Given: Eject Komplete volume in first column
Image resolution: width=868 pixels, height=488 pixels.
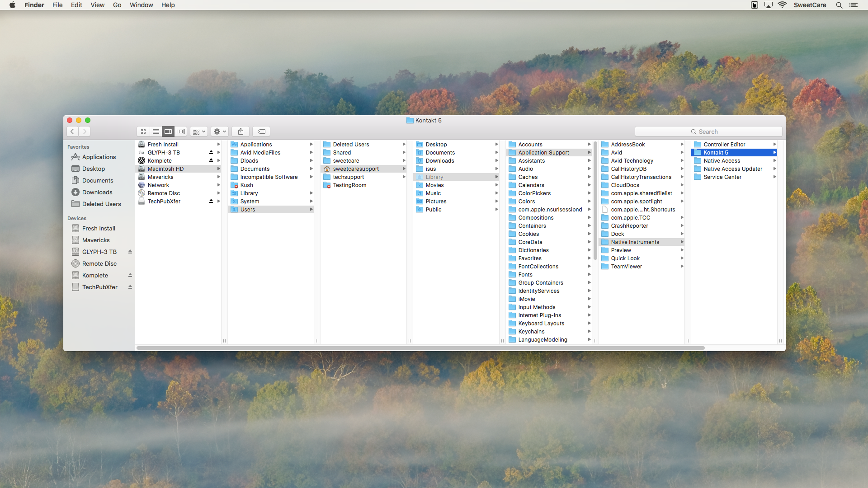Looking at the screenshot, I should click(211, 160).
